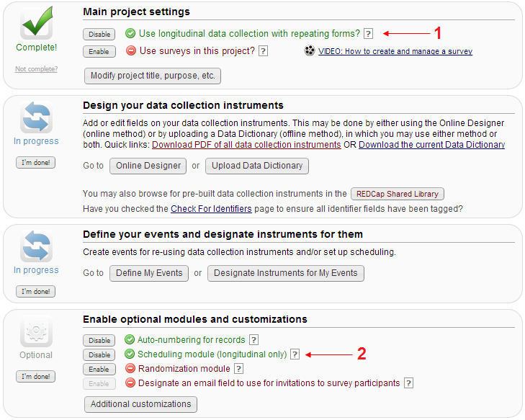The width and height of the screenshot is (525, 420).
Task: Open the Online Designer
Action: tap(148, 166)
